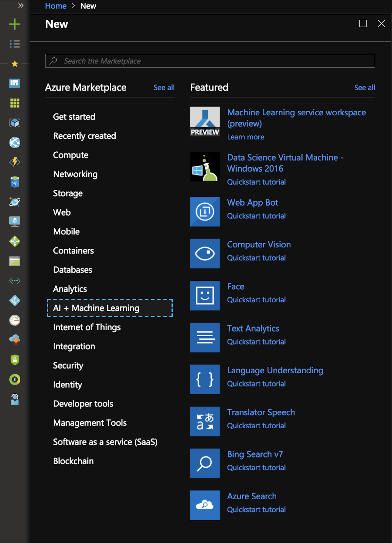The image size is (392, 543).
Task: Click the Bing Search magnifier icon
Action: coord(205,464)
